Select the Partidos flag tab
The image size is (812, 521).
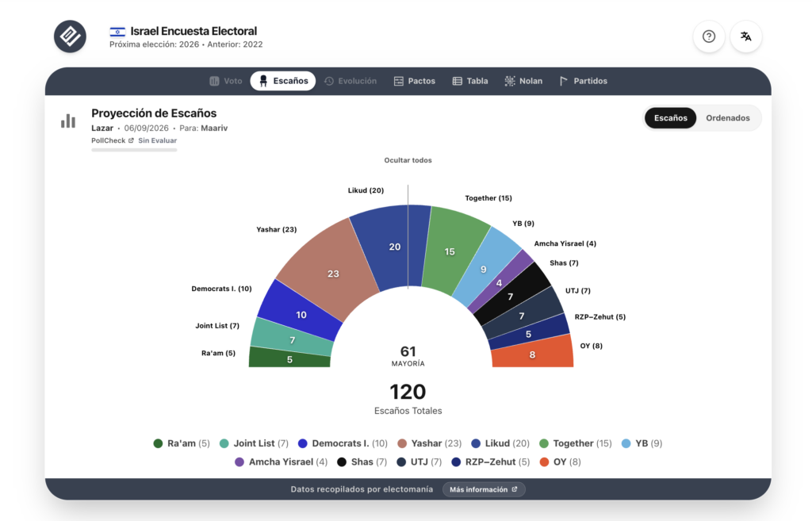pyautogui.click(x=583, y=81)
